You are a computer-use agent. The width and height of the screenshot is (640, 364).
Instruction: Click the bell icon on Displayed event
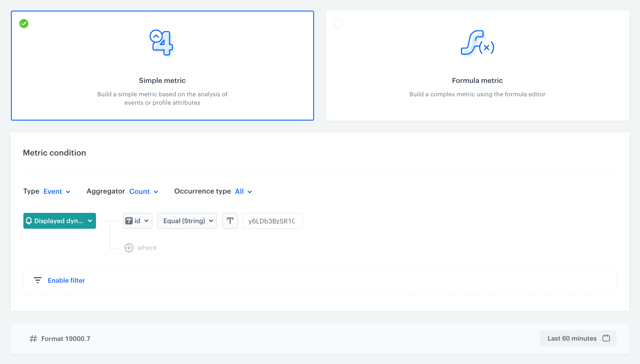[29, 221]
